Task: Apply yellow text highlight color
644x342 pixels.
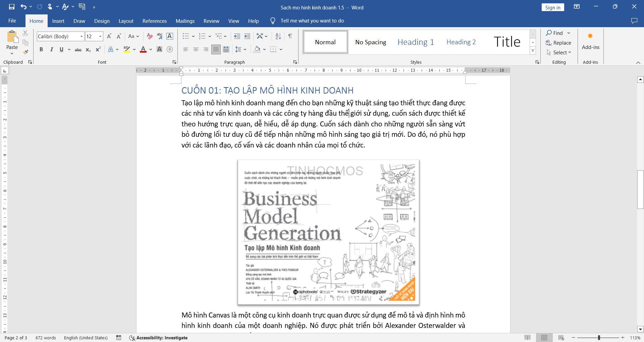Action: (126, 50)
